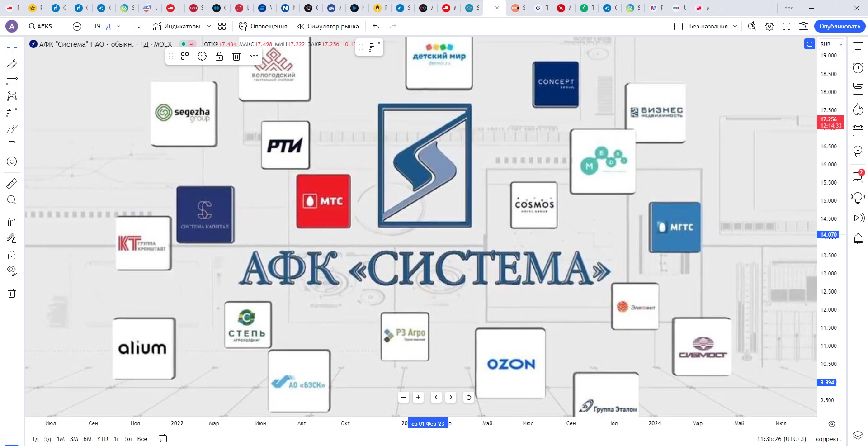The image size is (868, 446).
Task: Open timezone menu at 11:35:26 (UTC+3)
Action: click(782, 439)
